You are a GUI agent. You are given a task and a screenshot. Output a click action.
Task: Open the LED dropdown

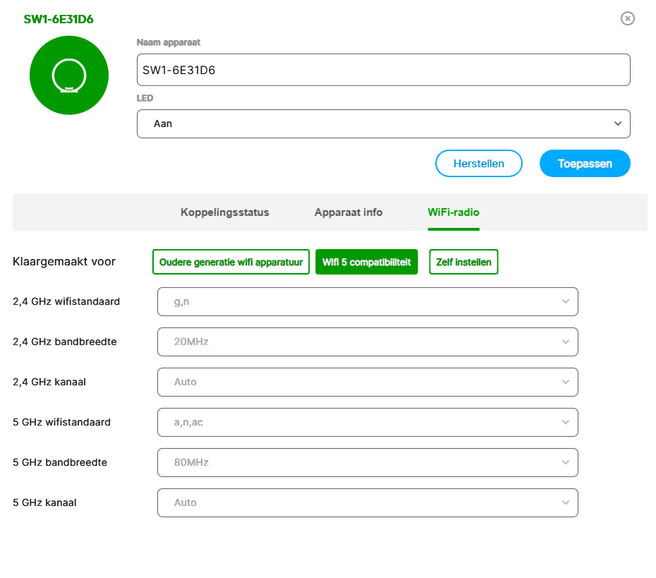pos(383,124)
